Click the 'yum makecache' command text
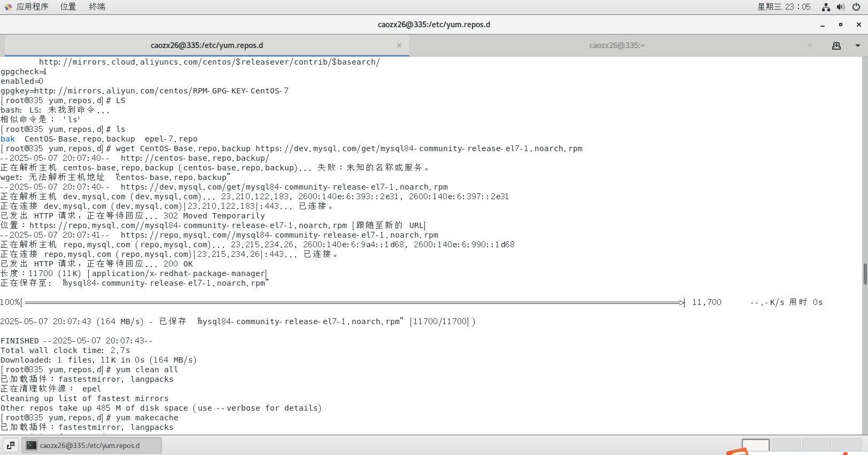Image resolution: width=868 pixels, height=455 pixels. pyautogui.click(x=147, y=418)
